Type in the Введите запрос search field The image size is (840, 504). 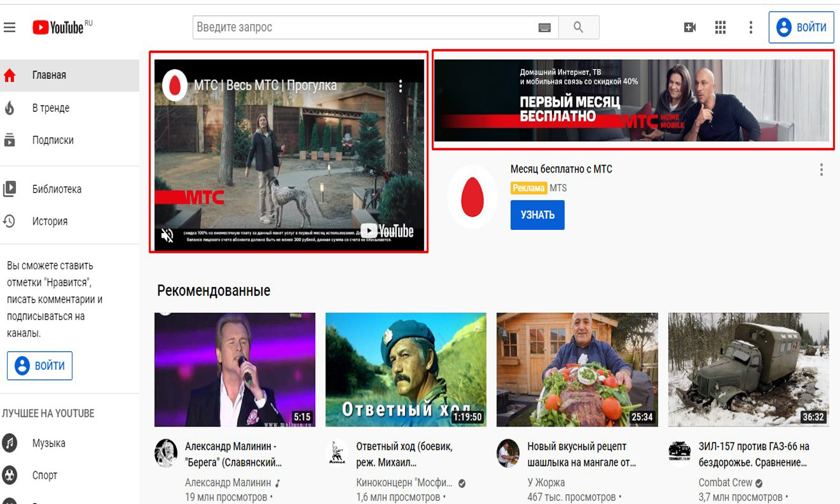point(363,28)
